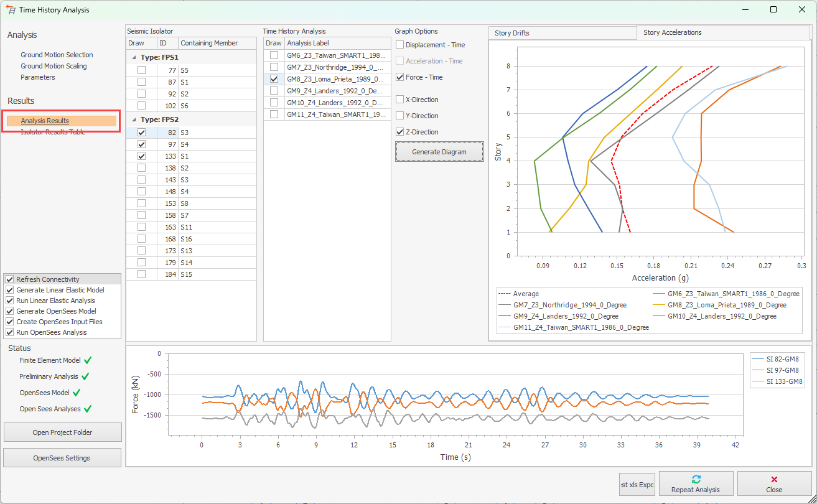Image resolution: width=817 pixels, height=504 pixels.
Task: Click the red X Close icon
Action: point(774,479)
